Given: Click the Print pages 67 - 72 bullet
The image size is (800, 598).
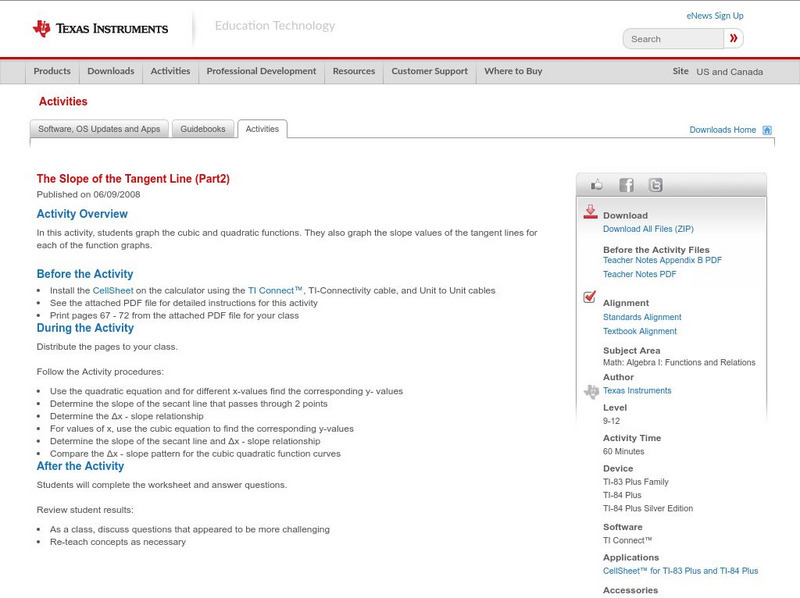Looking at the screenshot, I should click(174, 316).
